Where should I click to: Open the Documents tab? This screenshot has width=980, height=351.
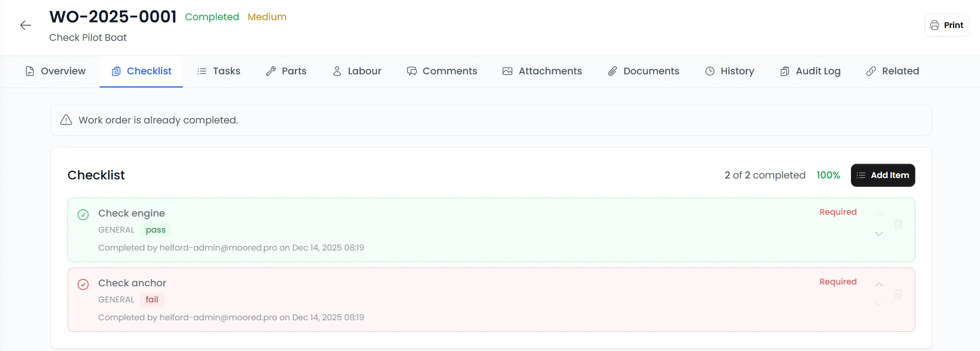pos(643,71)
